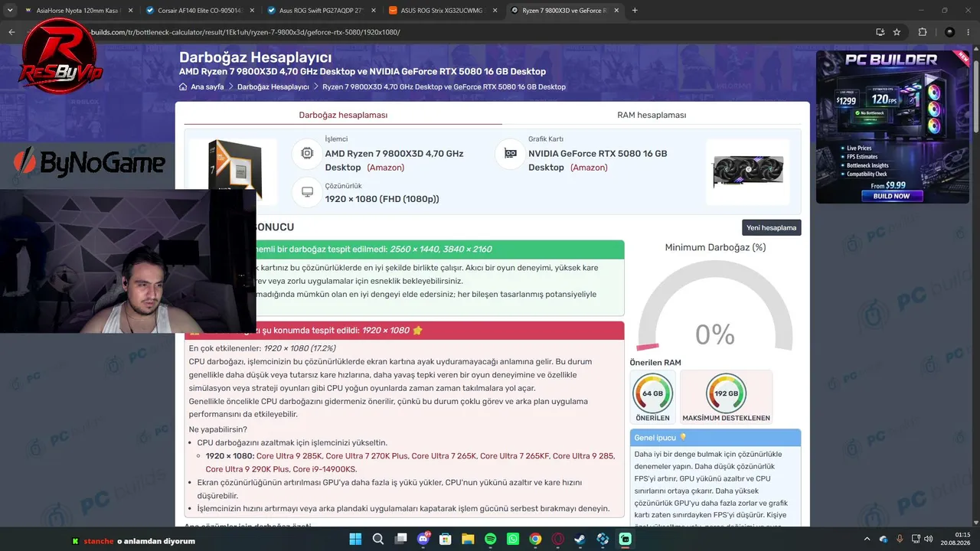Close the AsiaHorse Nyota tab

131,11
